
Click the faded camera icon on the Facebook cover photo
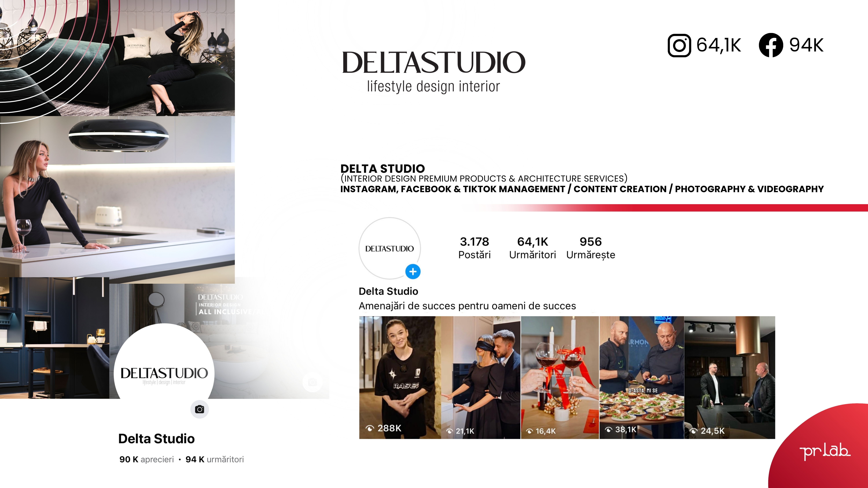tap(312, 382)
